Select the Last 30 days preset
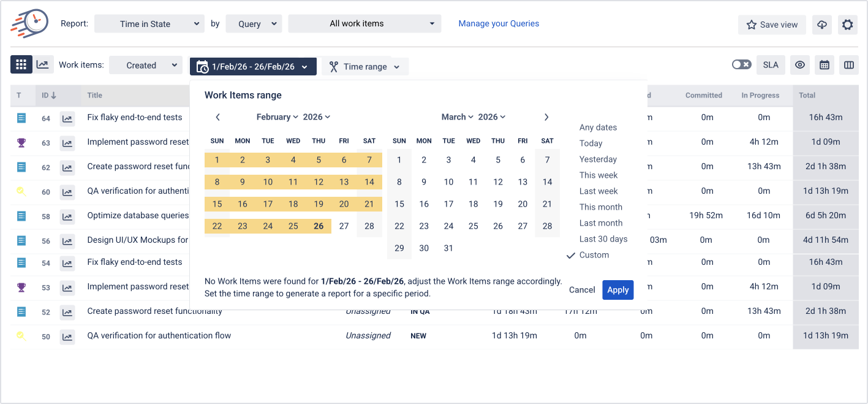 click(603, 239)
